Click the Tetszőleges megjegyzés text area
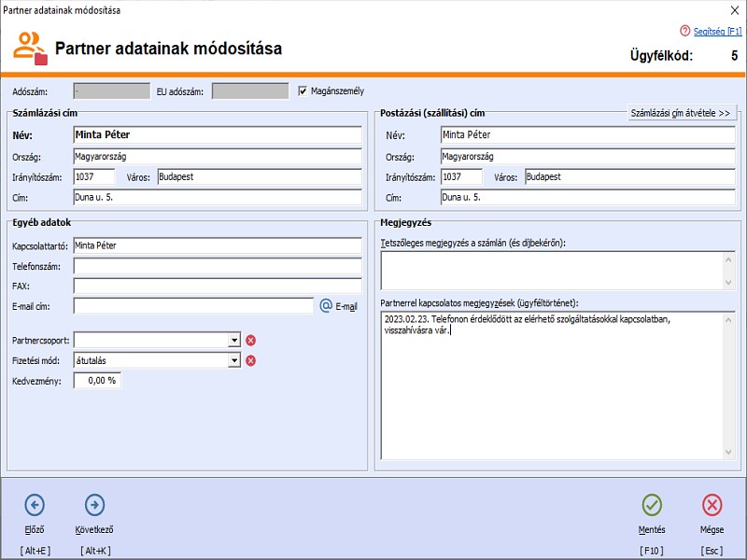747x560 pixels. pos(551,271)
